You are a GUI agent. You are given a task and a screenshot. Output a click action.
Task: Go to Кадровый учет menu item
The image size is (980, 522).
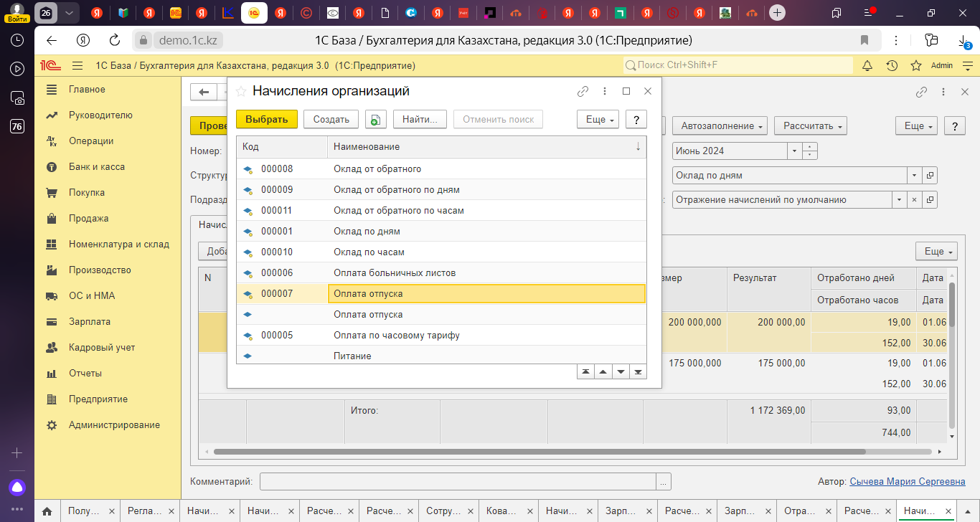pos(101,348)
